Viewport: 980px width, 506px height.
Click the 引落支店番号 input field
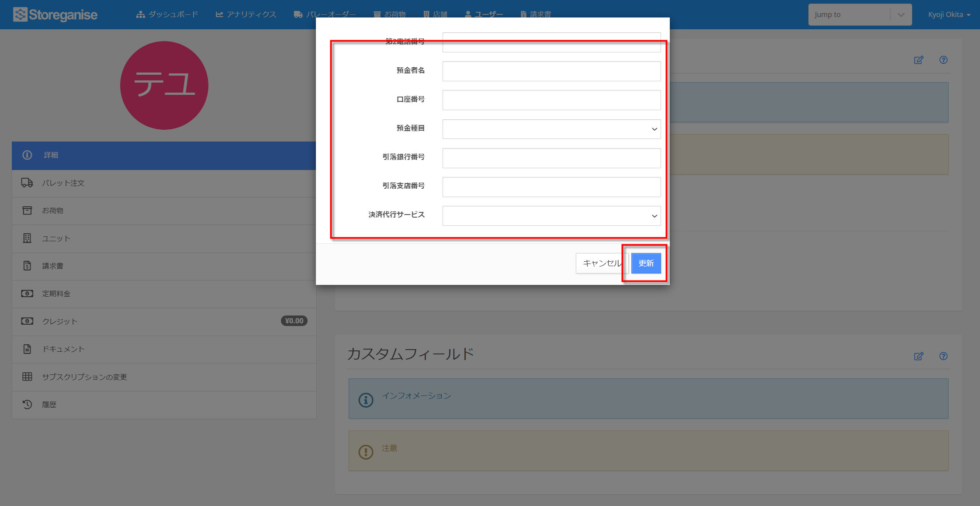coord(551,187)
